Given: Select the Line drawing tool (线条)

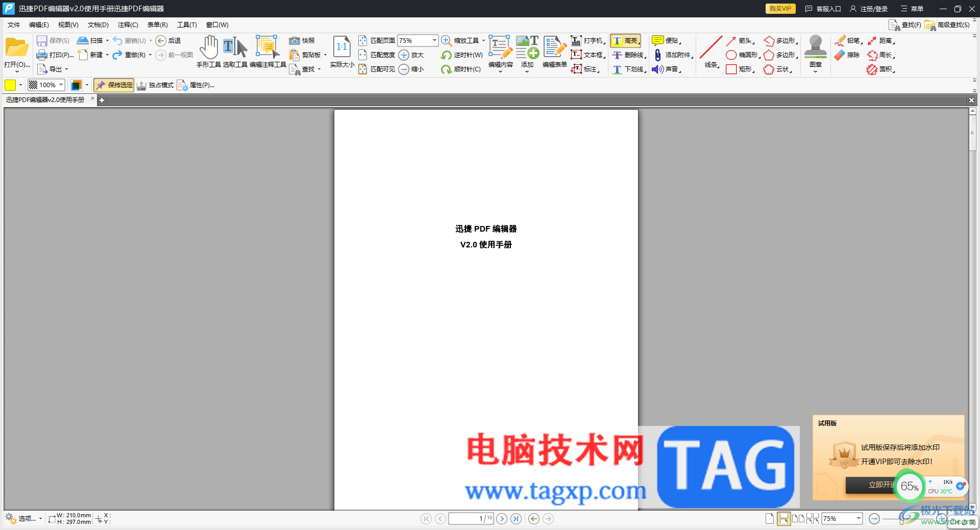Looking at the screenshot, I should point(711,52).
